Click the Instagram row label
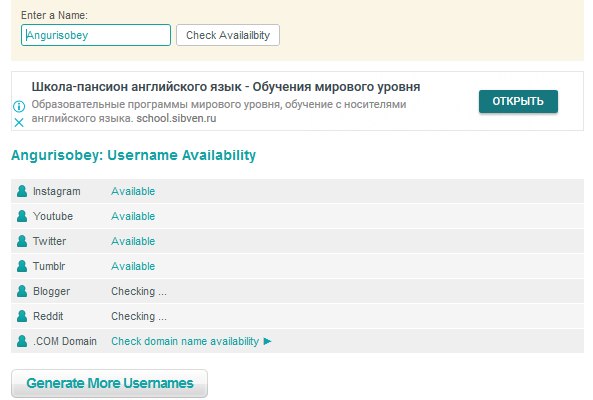The width and height of the screenshot is (593, 400). 57,191
